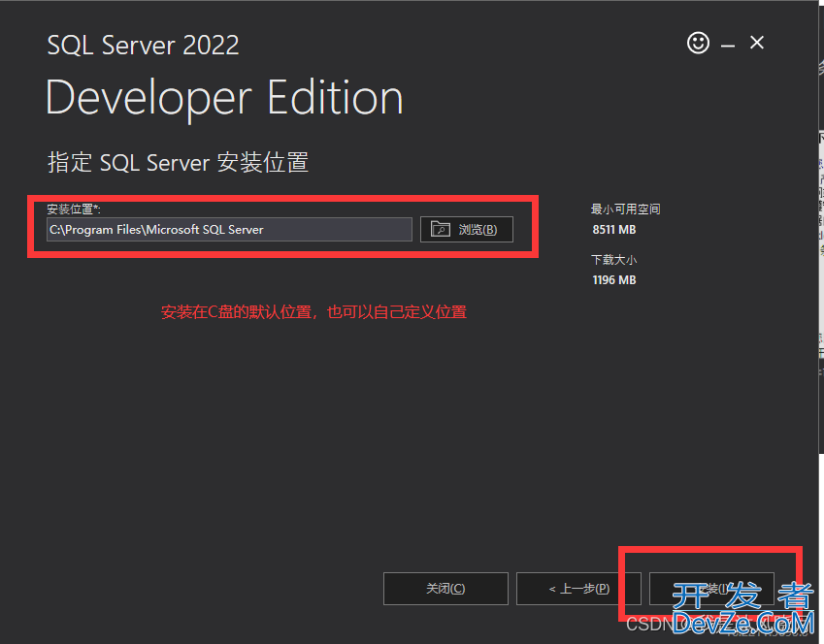Click the 下载大小 label
Image resolution: width=824 pixels, height=644 pixels.
613,260
